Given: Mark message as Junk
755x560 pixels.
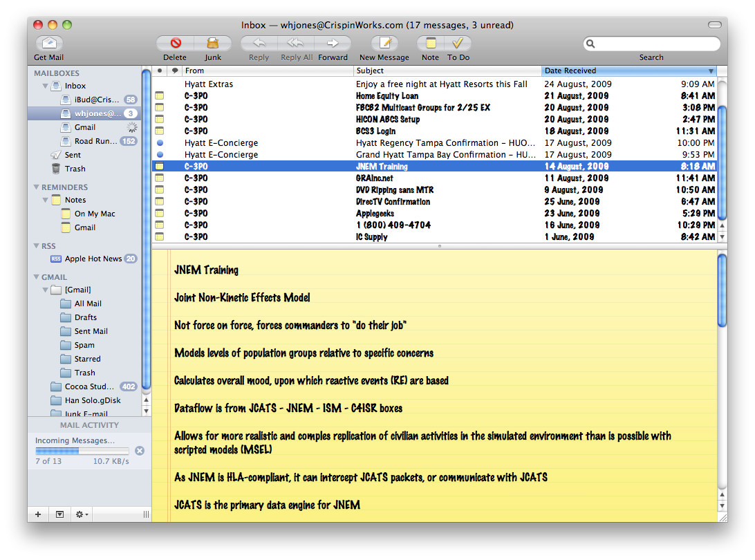Looking at the screenshot, I should tap(213, 43).
